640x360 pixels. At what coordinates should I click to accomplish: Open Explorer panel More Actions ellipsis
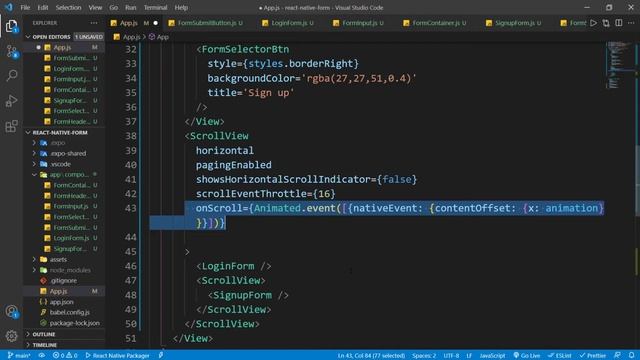click(x=94, y=23)
